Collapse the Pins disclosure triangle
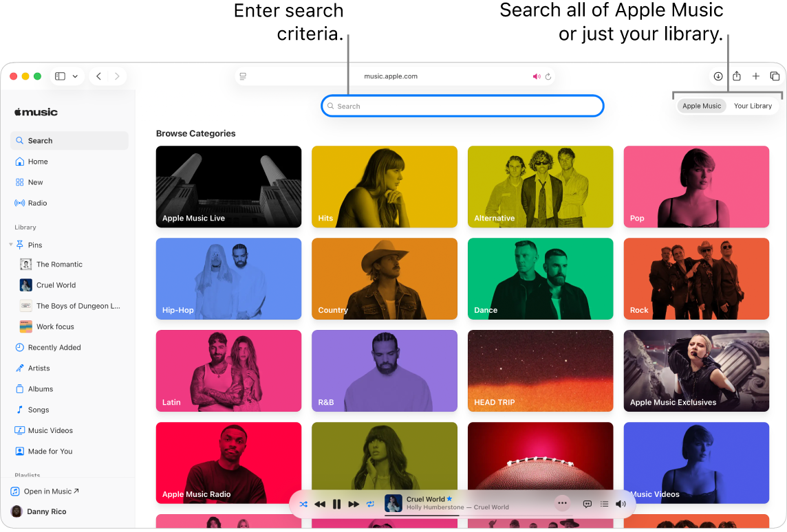Screen dimensions: 787x532 (x=10, y=245)
